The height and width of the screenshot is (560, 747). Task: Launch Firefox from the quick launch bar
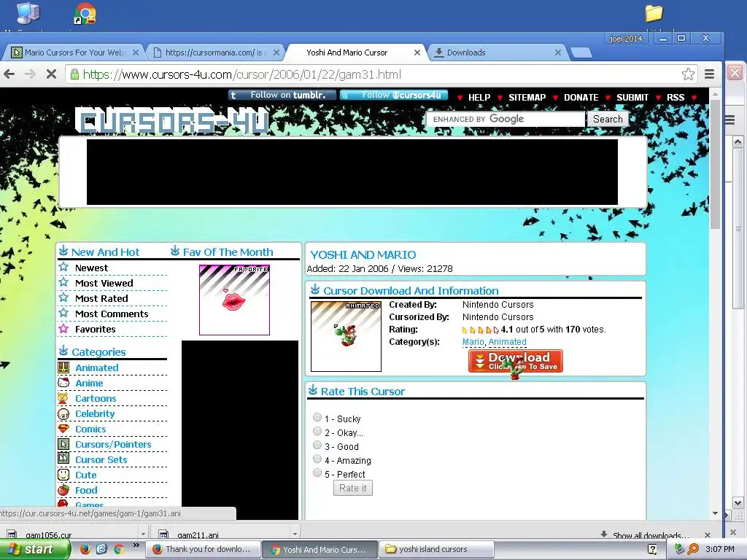tap(85, 549)
